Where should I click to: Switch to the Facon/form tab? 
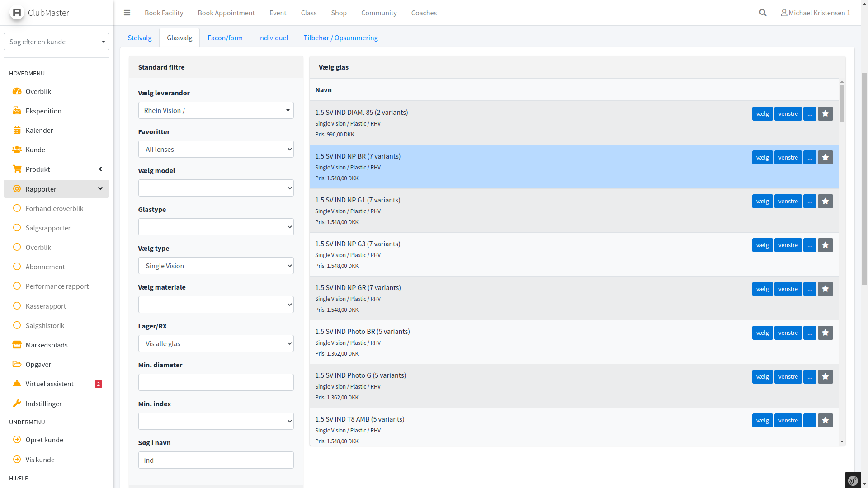click(225, 38)
